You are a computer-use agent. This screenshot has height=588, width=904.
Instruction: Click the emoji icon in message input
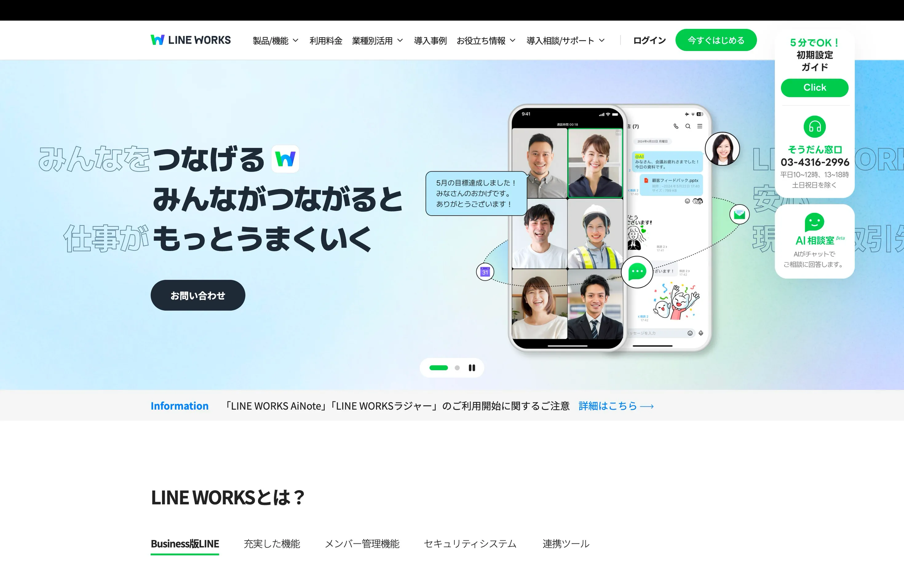point(690,333)
